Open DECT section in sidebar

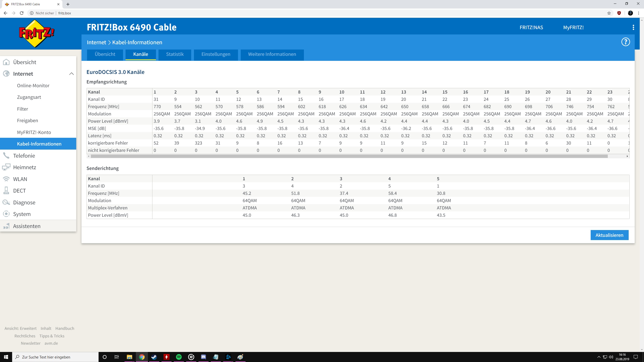pyautogui.click(x=19, y=191)
